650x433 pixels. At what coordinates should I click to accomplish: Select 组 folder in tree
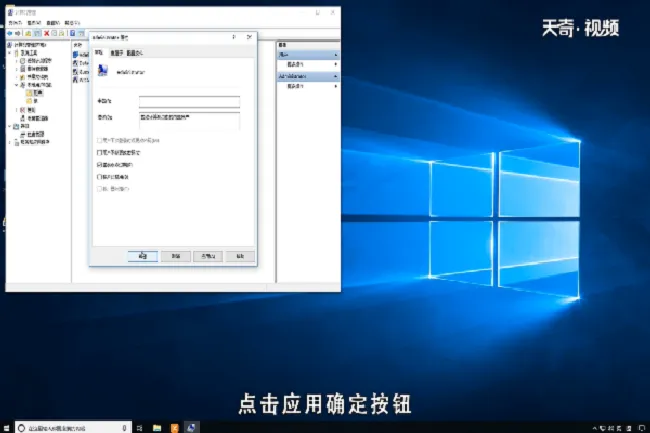[32, 101]
